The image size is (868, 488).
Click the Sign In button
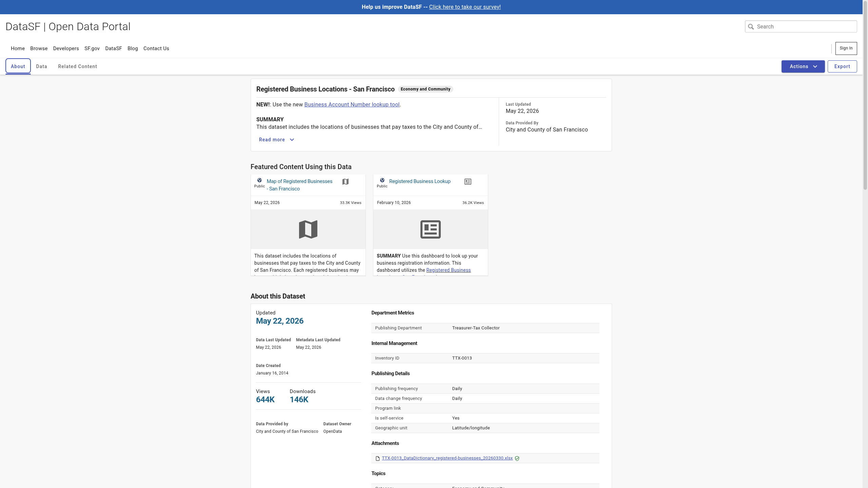846,48
